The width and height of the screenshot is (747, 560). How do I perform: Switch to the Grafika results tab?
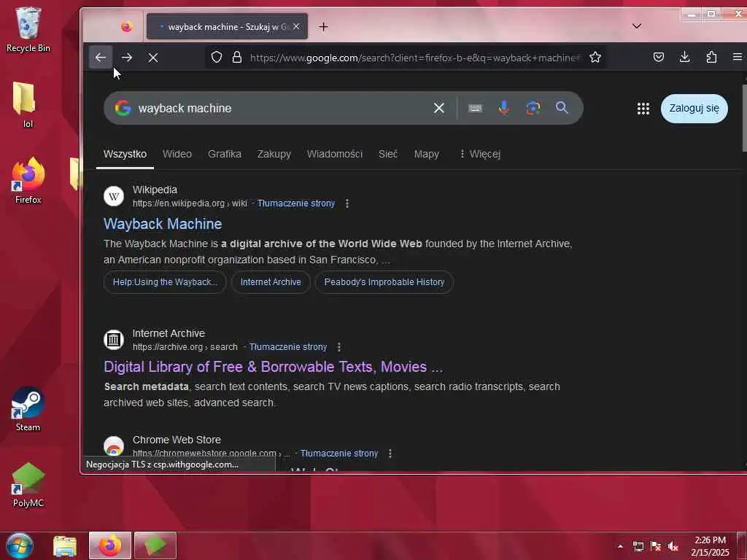(x=225, y=154)
